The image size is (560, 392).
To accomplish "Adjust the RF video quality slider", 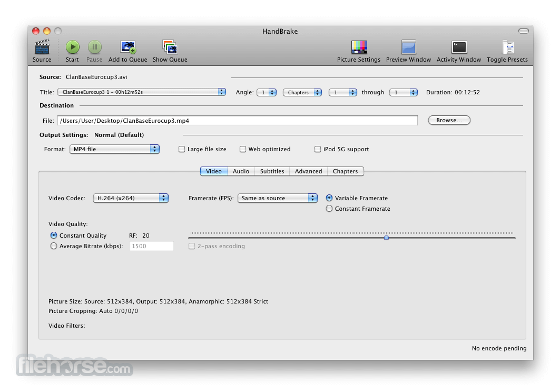I will (387, 237).
